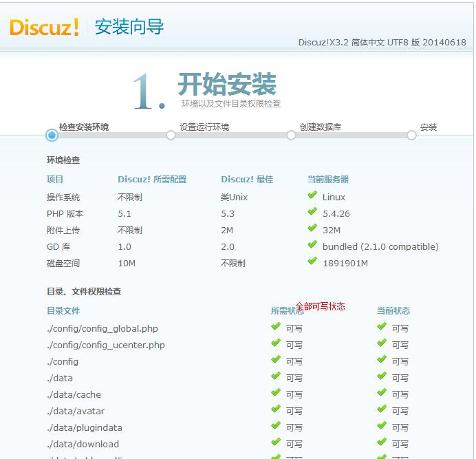Click green checkmark beside 1891901M disk space
This screenshot has height=459, width=476.
pos(312,261)
